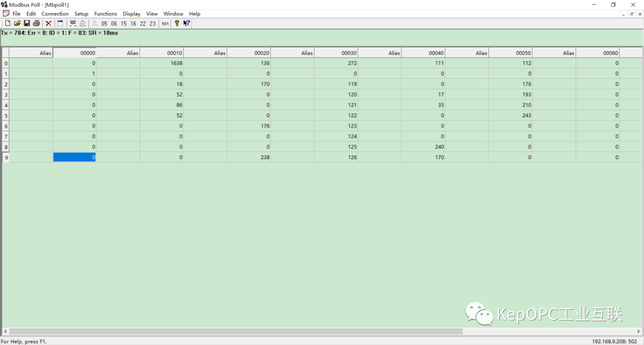This screenshot has width=644, height=345.
Task: Click the 101 communication traffic icon
Action: 165,24
